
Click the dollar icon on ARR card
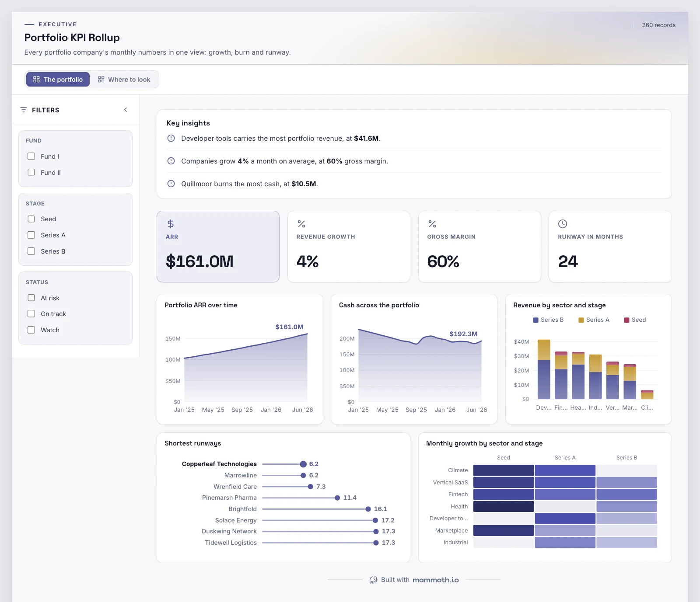(x=171, y=224)
